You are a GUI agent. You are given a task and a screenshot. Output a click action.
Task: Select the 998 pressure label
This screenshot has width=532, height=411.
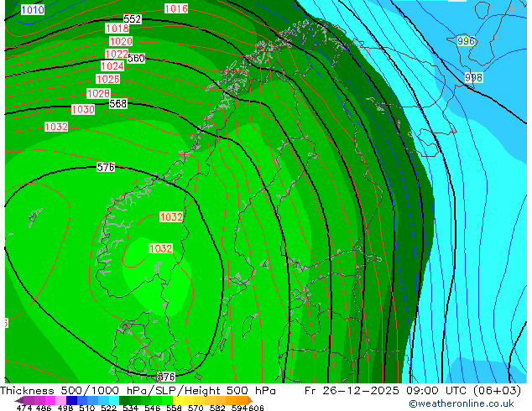(x=473, y=78)
